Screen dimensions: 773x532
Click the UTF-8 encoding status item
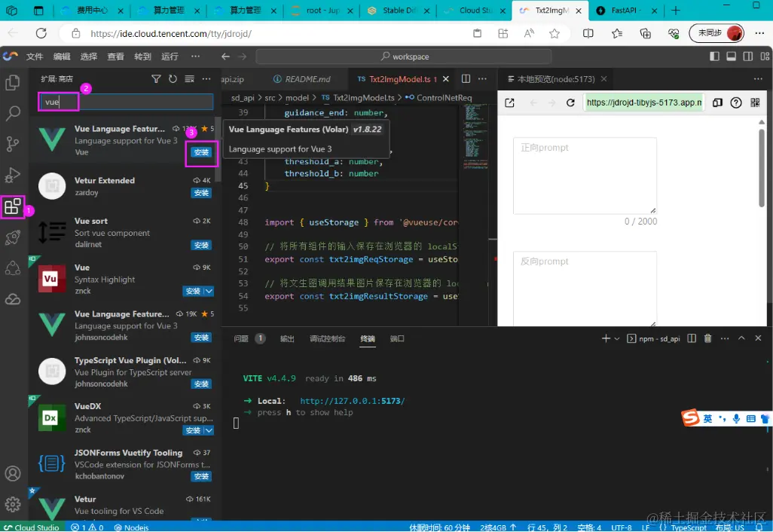click(621, 527)
